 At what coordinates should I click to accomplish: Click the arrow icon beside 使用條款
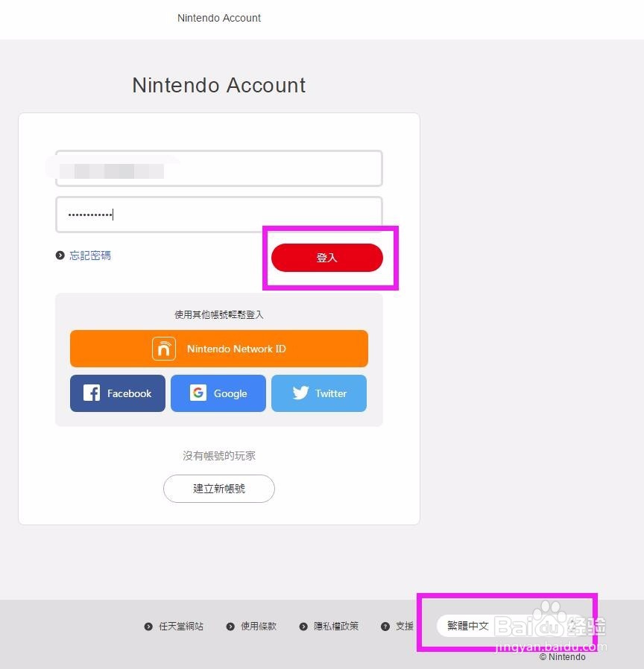coord(230,627)
